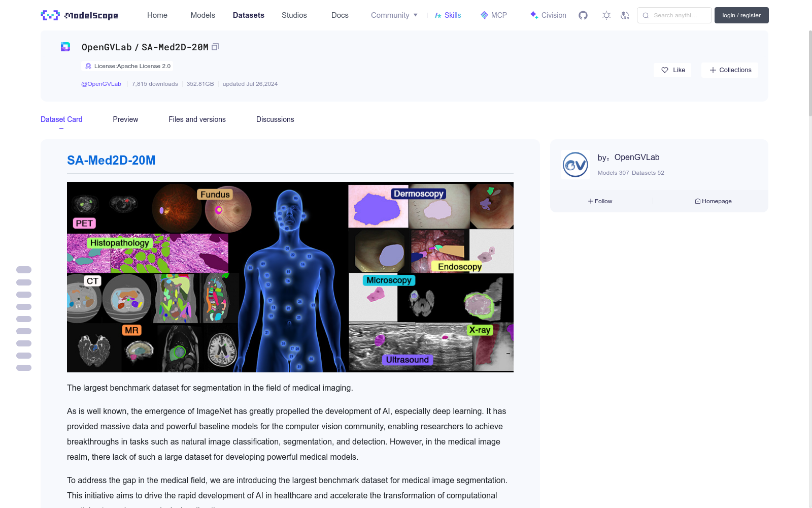Screen dimensions: 812x508
Task: Switch to the Discussions tab
Action: click(x=275, y=119)
